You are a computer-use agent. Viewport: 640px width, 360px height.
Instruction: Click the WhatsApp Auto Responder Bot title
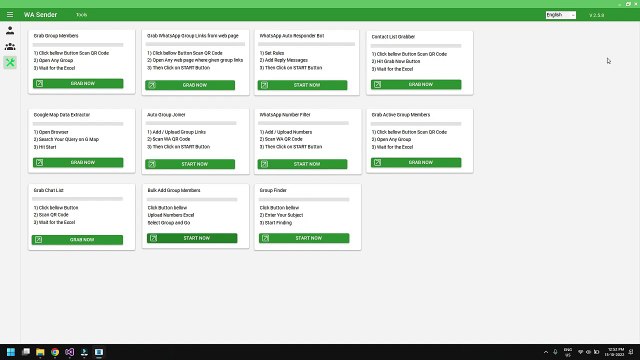(x=292, y=36)
